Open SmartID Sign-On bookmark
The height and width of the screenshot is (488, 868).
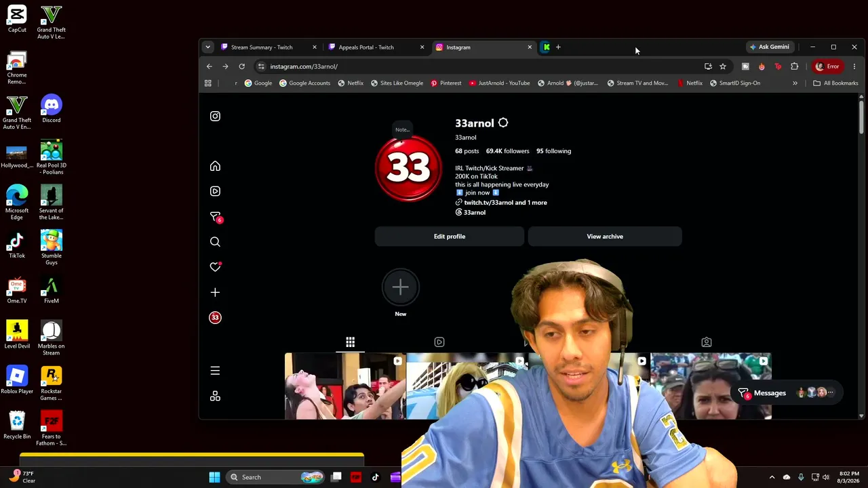point(735,83)
